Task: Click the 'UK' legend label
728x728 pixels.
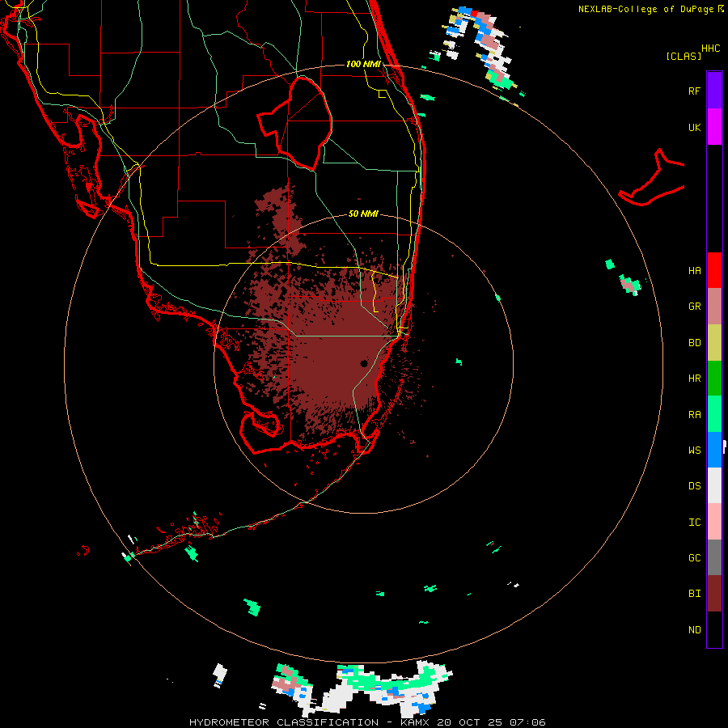Action: click(694, 128)
